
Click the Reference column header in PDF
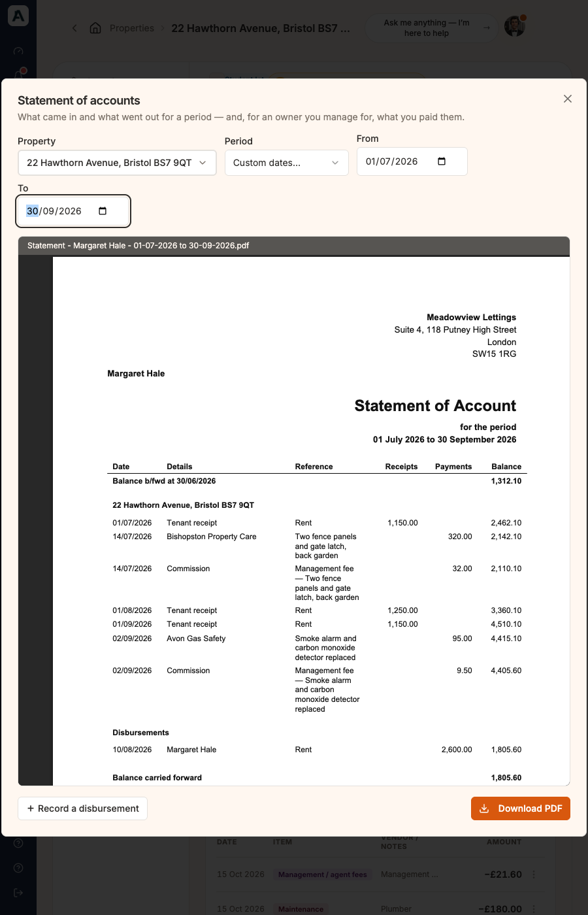314,467
